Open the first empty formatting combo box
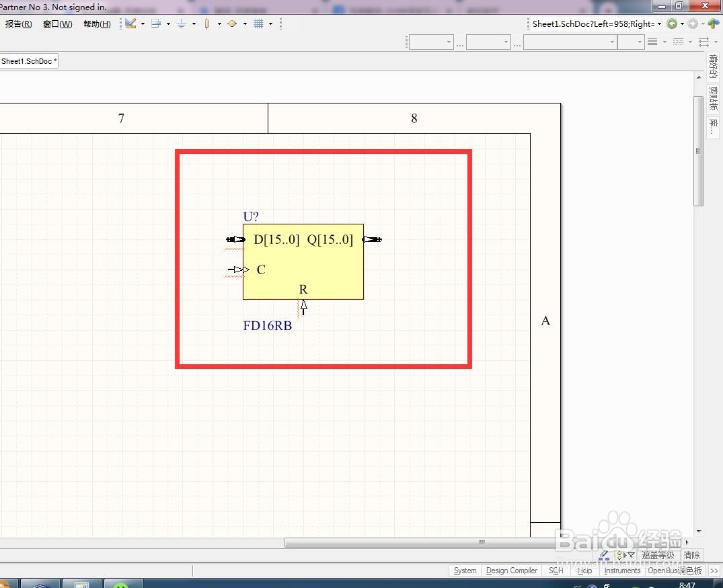This screenshot has width=723, height=588. pos(431,42)
